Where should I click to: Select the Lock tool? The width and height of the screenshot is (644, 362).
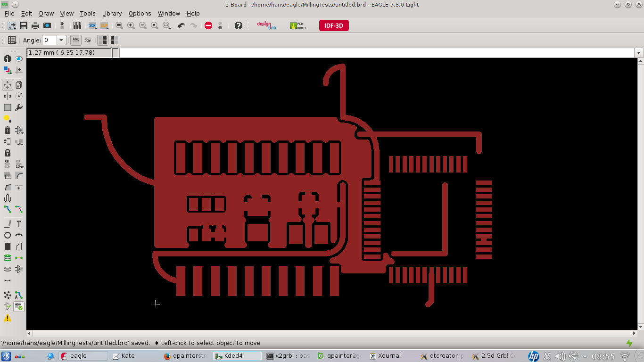point(8,153)
